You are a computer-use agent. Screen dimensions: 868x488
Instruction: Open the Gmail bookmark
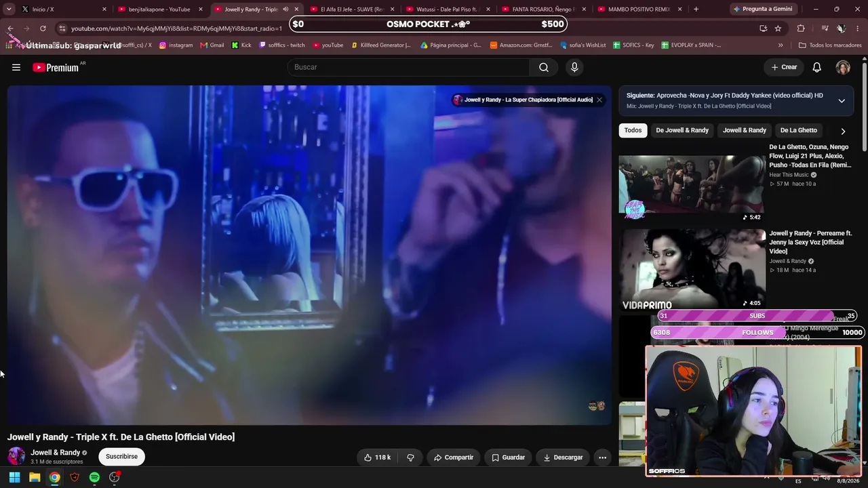212,45
